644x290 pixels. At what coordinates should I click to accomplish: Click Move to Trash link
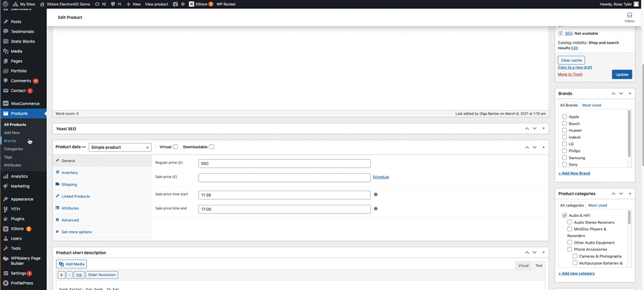[570, 75]
